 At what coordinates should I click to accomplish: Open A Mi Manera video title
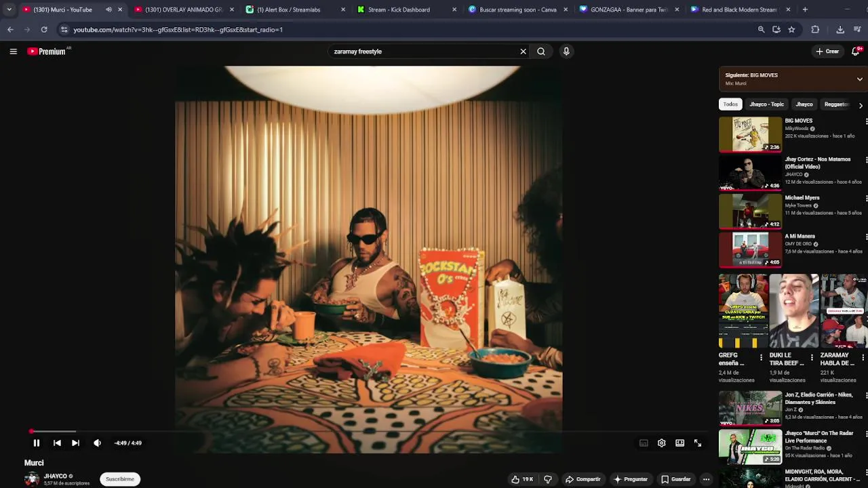coord(800,236)
